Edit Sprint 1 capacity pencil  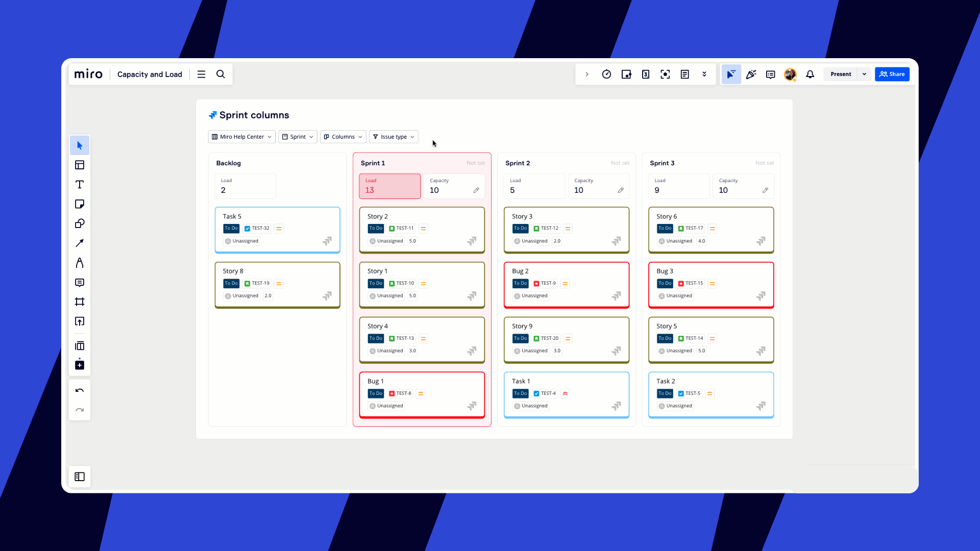click(476, 190)
